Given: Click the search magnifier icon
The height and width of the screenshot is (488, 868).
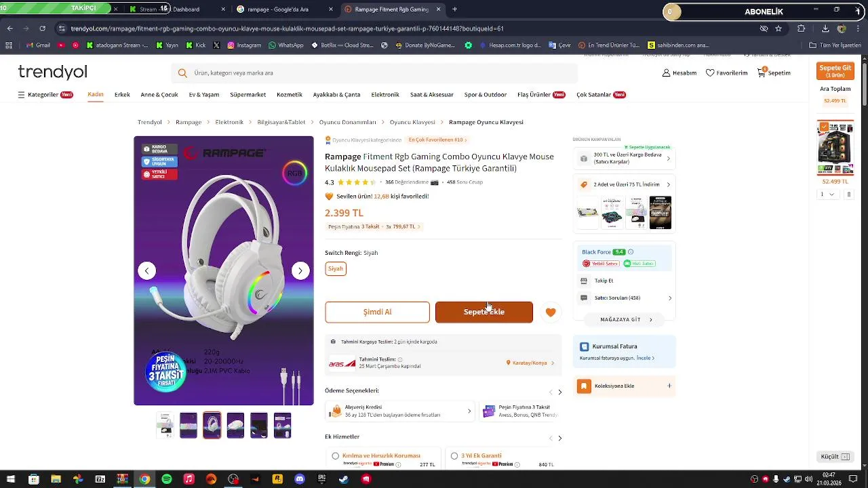Looking at the screenshot, I should tap(182, 73).
